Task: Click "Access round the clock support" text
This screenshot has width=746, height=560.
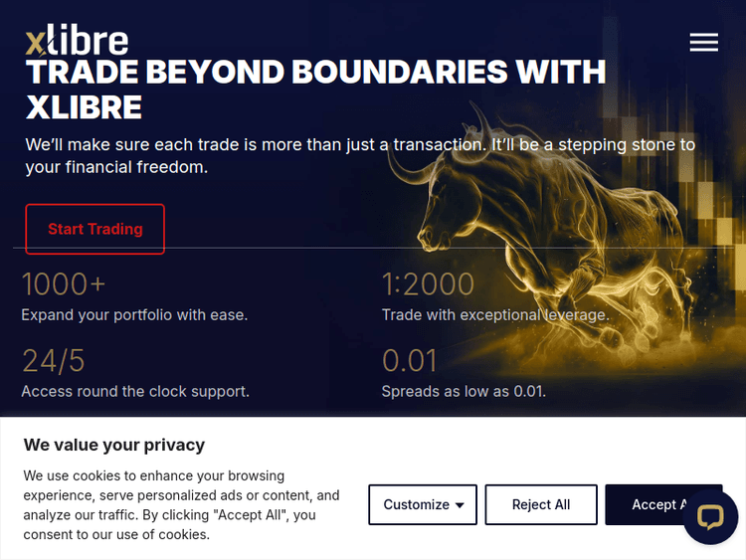Action: click(x=135, y=391)
